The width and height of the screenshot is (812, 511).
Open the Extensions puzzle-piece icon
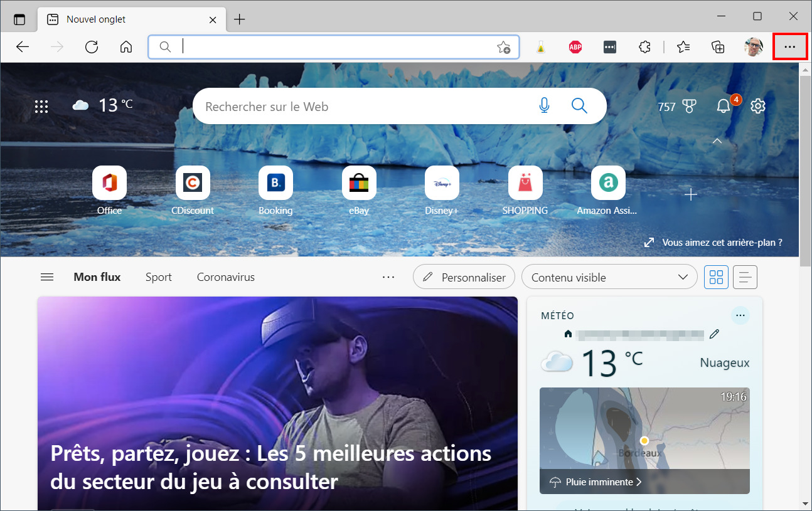coord(644,47)
